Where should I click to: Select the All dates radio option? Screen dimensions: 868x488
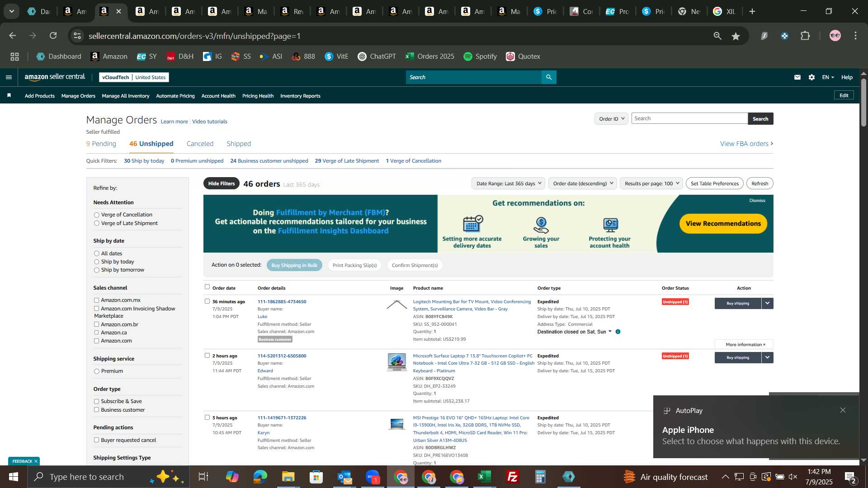(96, 253)
